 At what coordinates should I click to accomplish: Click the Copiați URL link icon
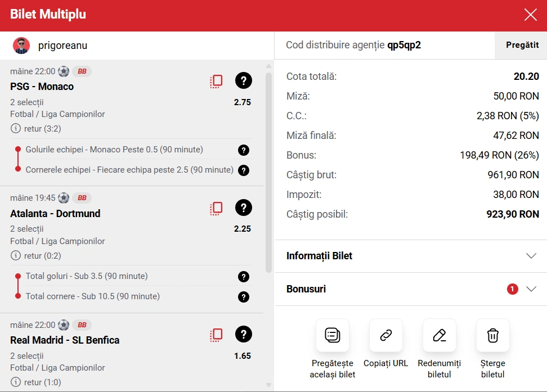point(385,335)
